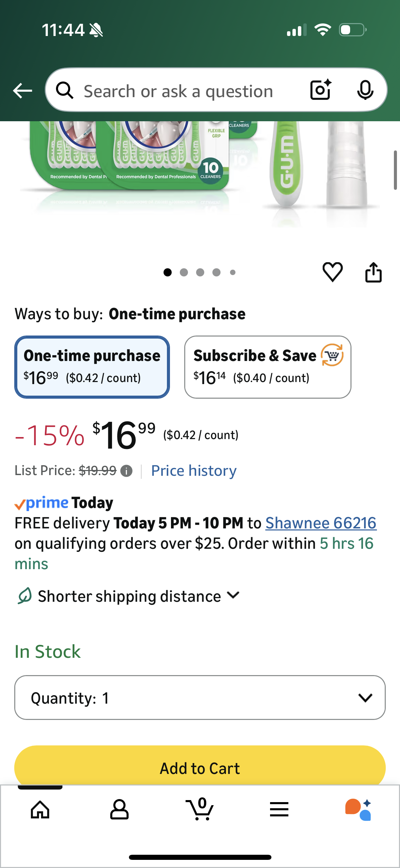The width and height of the screenshot is (400, 868).
Task: Open the Quantity dropdown
Action: (x=200, y=698)
